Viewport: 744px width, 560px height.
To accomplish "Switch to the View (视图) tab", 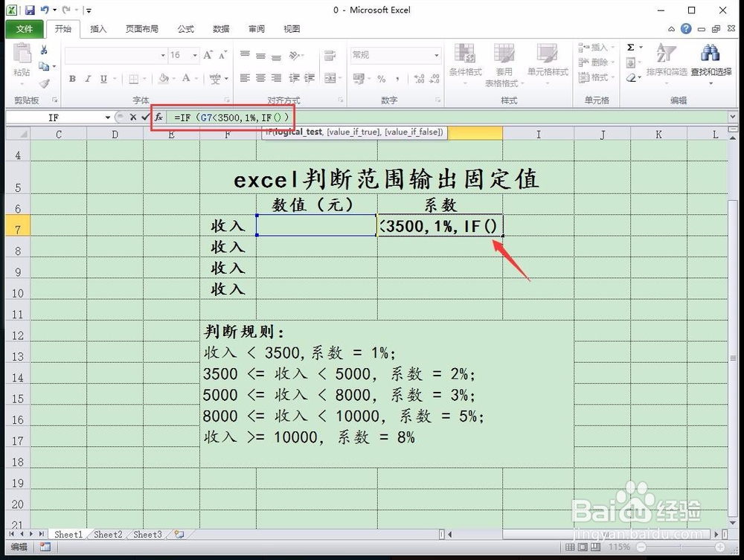I will pyautogui.click(x=292, y=29).
